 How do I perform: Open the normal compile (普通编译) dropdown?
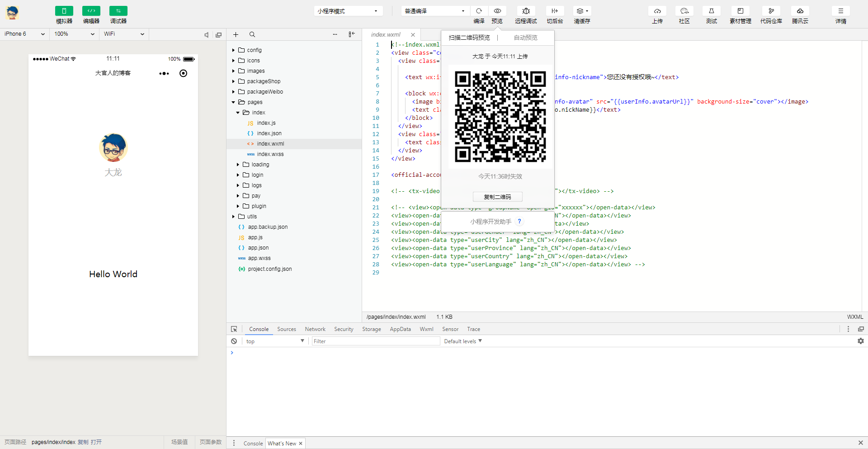coord(435,11)
